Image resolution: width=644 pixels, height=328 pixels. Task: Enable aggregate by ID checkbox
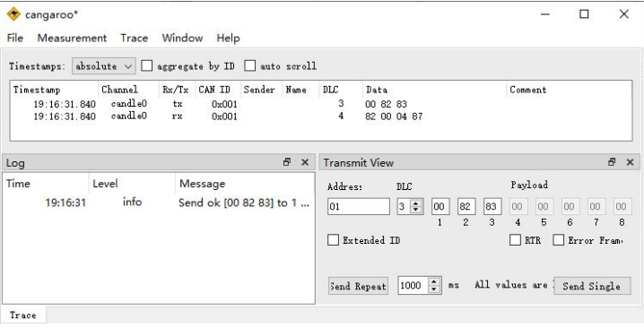point(146,65)
